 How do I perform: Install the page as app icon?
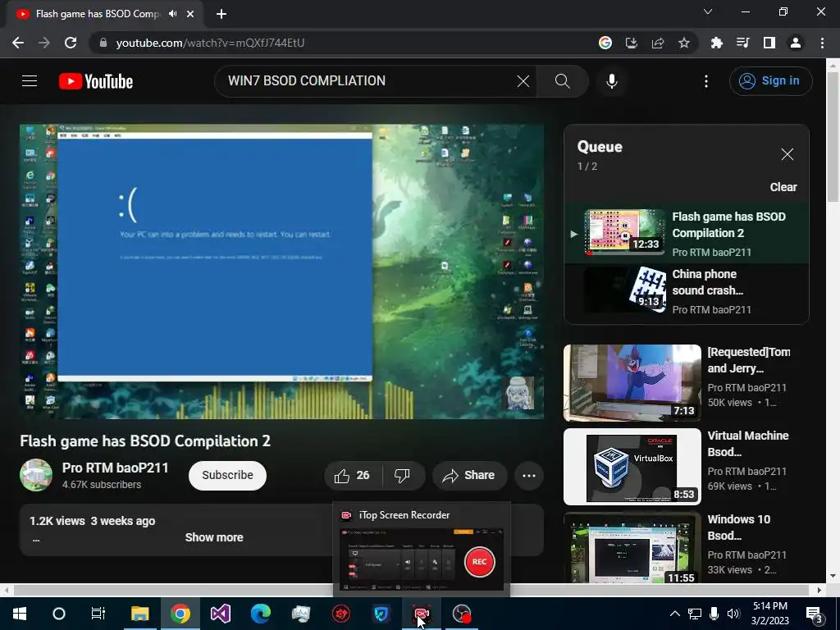click(x=631, y=43)
